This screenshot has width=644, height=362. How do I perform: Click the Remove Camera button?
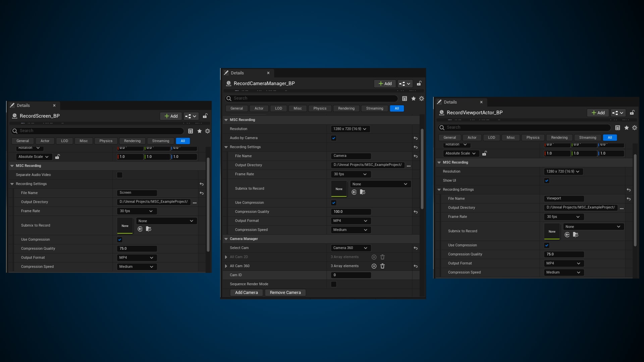(x=285, y=292)
